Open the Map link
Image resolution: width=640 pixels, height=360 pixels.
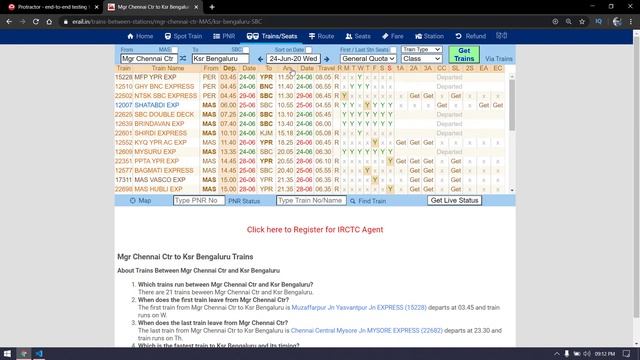coord(140,201)
